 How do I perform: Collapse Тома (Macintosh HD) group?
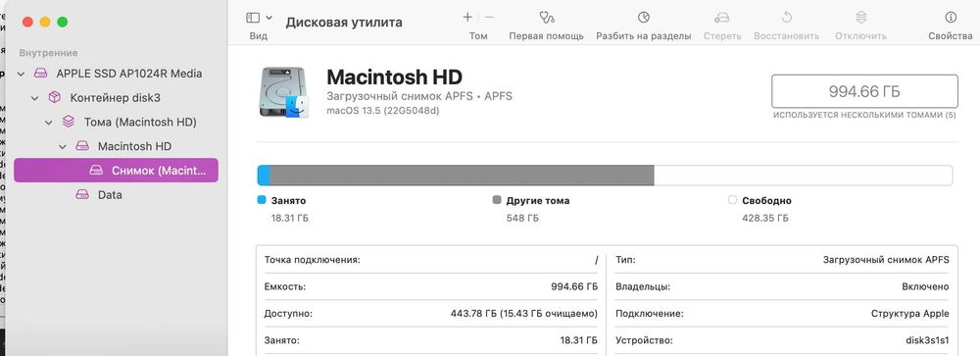coord(49,123)
